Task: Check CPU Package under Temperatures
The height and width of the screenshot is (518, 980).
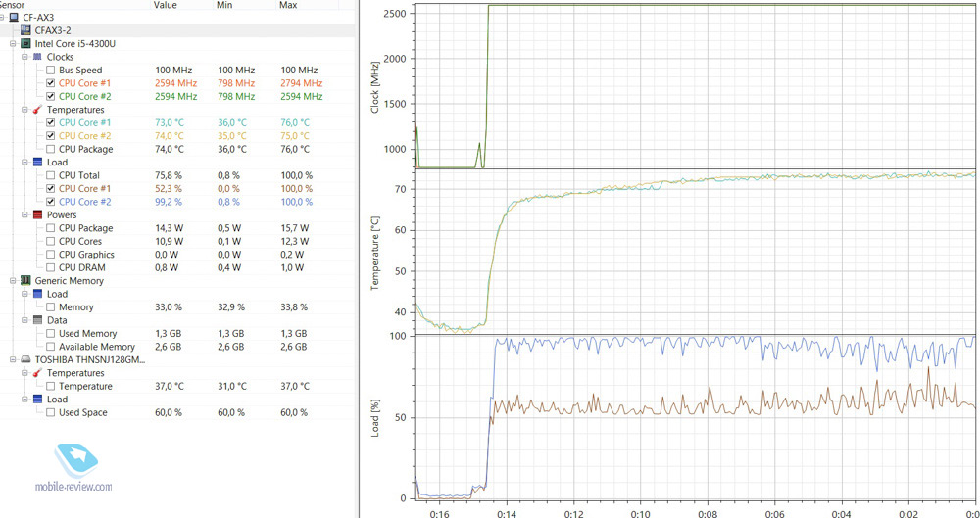Action: [51, 149]
